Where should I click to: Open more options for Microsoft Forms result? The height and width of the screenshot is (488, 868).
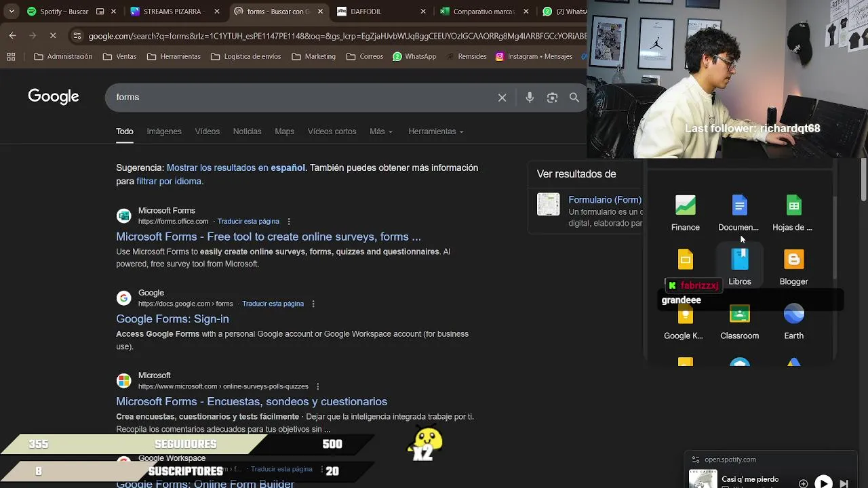pyautogui.click(x=289, y=222)
